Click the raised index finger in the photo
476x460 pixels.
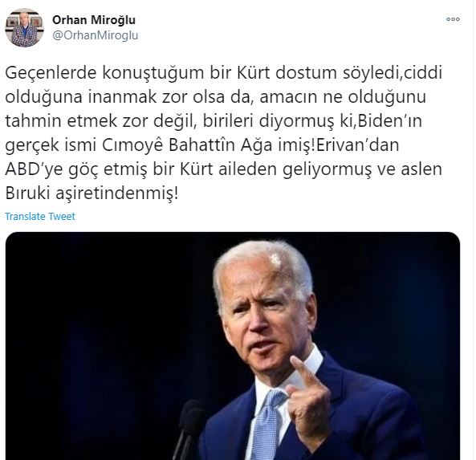click(303, 371)
